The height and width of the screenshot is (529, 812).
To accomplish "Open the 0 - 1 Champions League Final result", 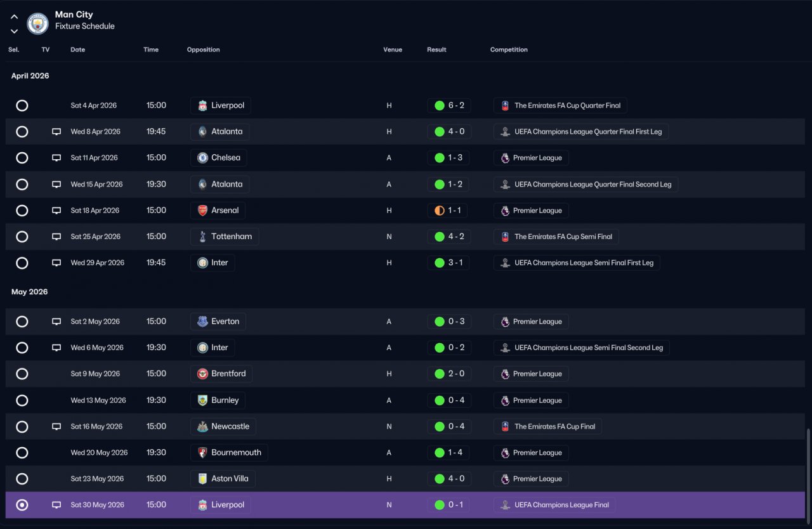I will 448,505.
